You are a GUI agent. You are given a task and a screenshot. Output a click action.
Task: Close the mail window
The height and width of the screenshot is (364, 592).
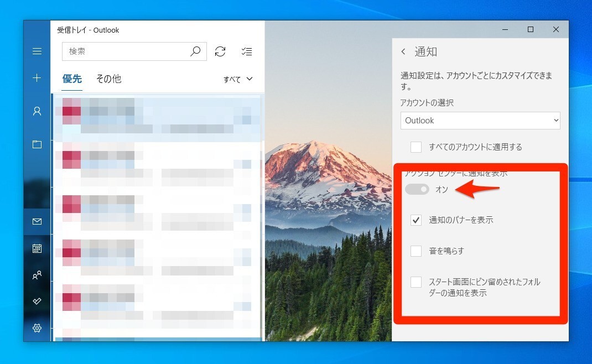[555, 29]
